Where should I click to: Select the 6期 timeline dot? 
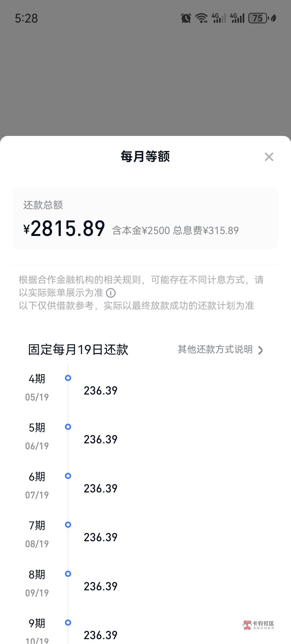click(x=68, y=476)
